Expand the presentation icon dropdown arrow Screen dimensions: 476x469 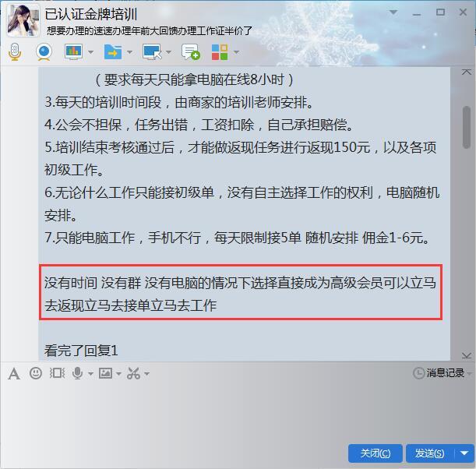point(90,52)
